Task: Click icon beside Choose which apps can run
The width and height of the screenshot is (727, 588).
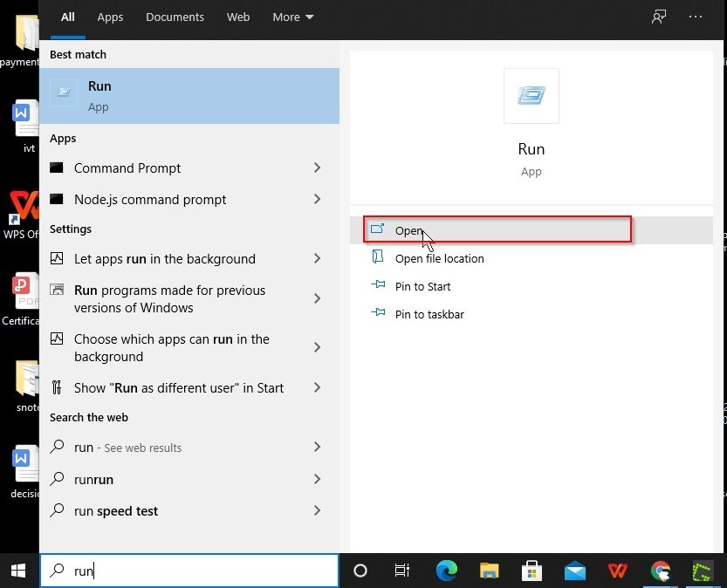Action: point(57,338)
